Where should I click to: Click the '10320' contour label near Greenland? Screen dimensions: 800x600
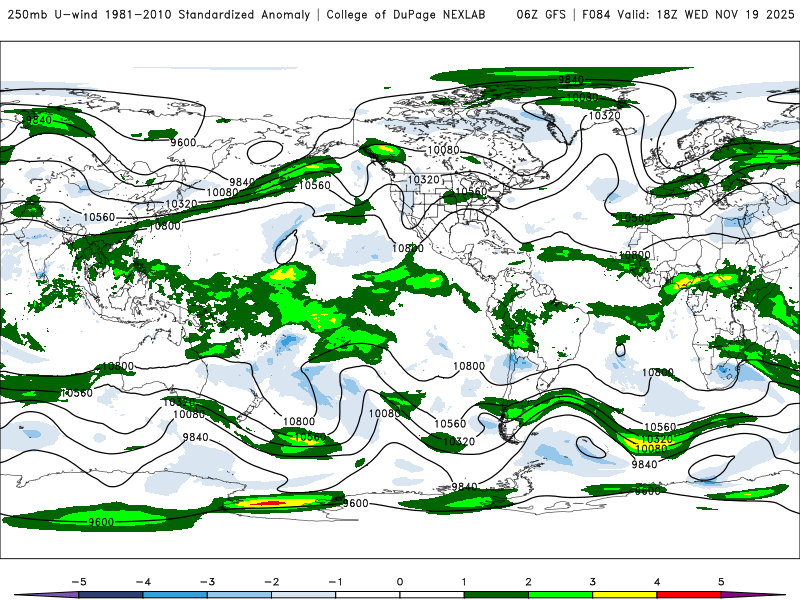click(605, 116)
